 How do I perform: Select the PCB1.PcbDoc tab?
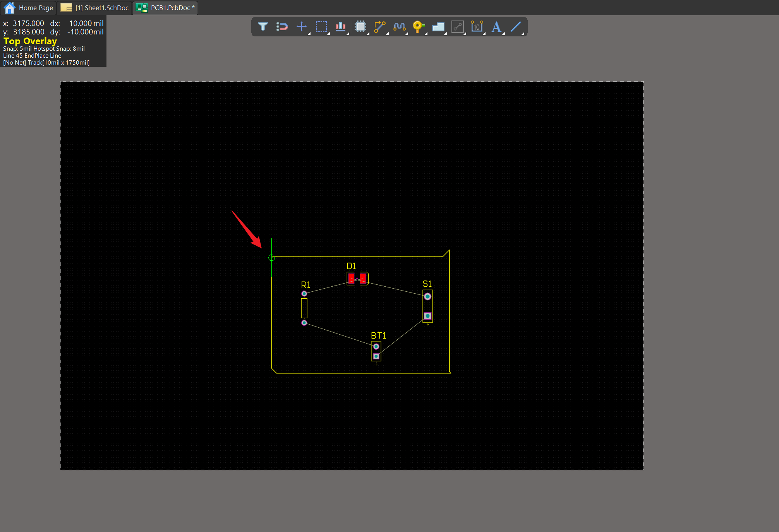pyautogui.click(x=165, y=8)
